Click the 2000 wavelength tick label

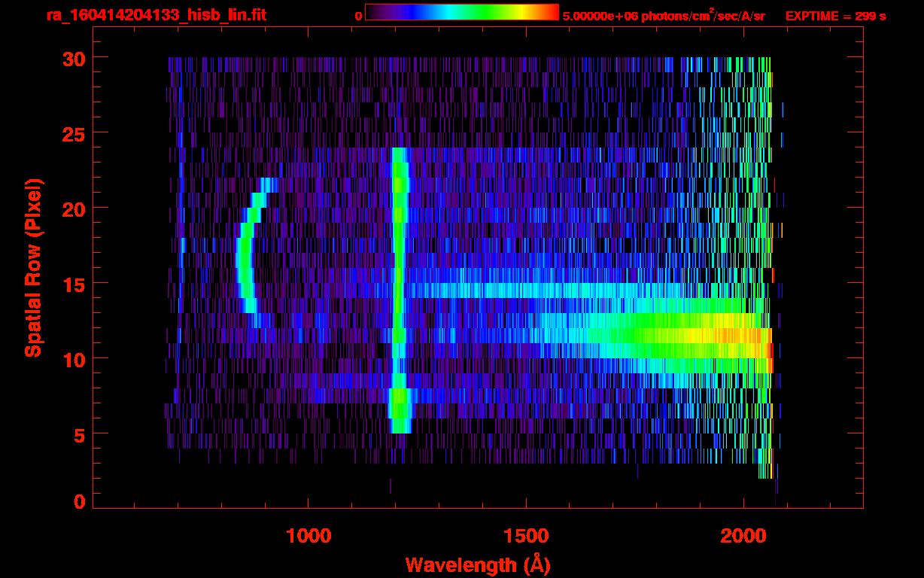(x=743, y=536)
